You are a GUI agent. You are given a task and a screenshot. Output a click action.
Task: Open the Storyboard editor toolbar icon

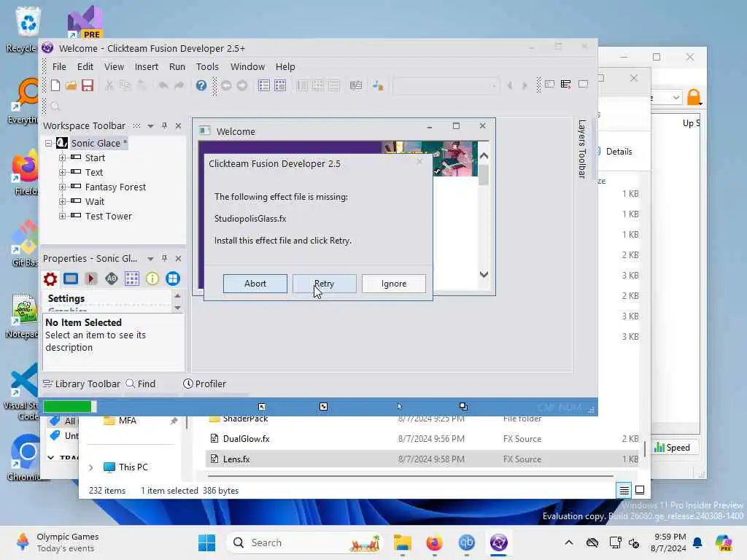point(263,85)
